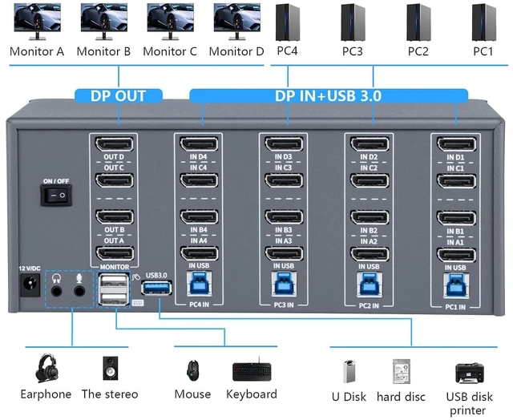Select the Monitor A screen thumbnail
This screenshot has height=420, width=513.
tap(38, 22)
